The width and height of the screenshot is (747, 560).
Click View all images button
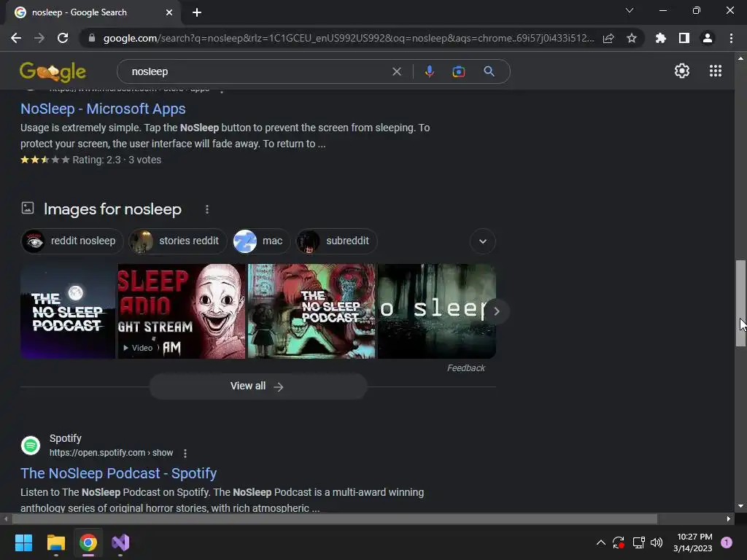tap(258, 386)
